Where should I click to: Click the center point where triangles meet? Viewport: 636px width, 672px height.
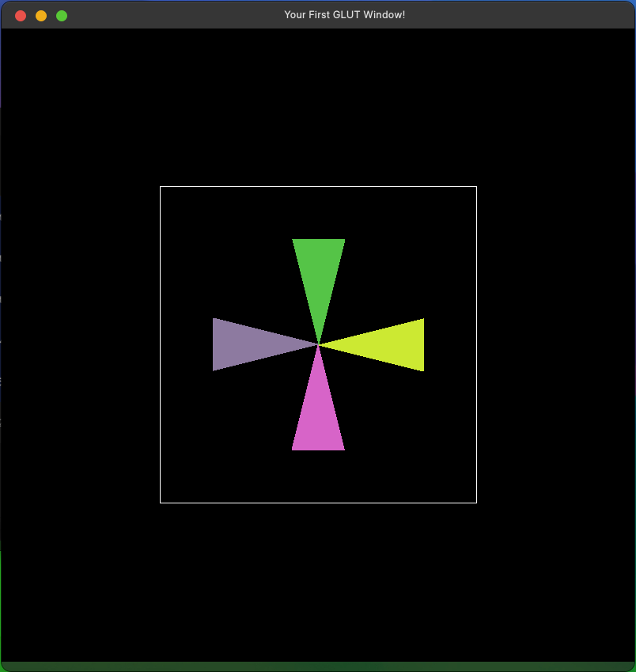click(x=319, y=344)
